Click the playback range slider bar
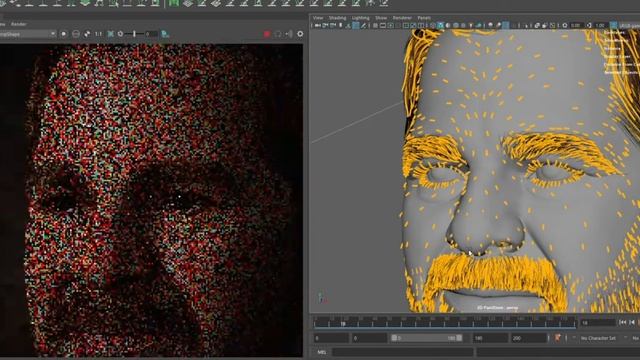 [427, 338]
